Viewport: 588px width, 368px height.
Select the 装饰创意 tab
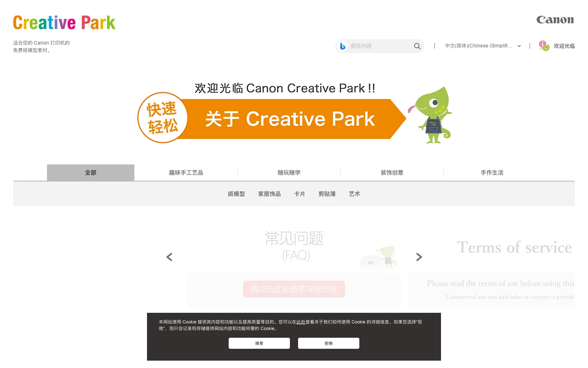[x=392, y=173]
